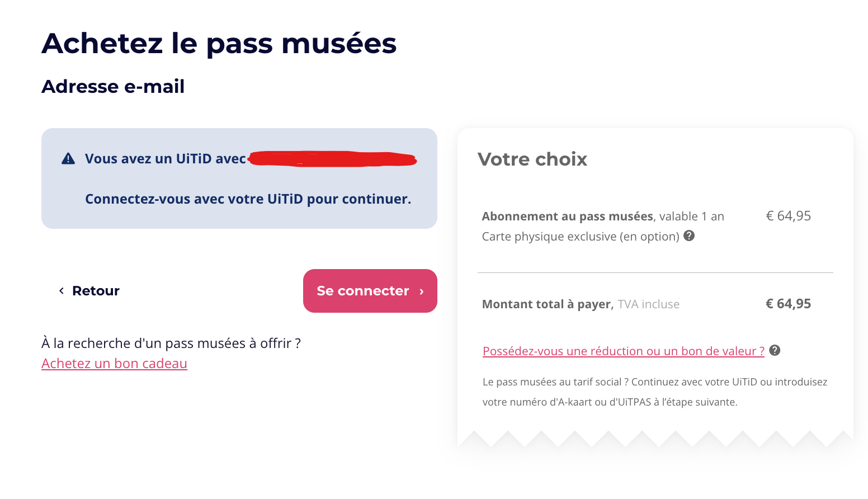Click the Vous avez un UiTiD text
The width and height of the screenshot is (868, 499).
pyautogui.click(x=165, y=159)
